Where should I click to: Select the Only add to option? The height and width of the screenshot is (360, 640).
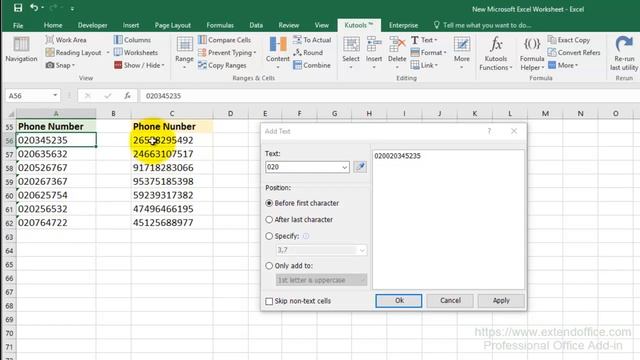[289, 266]
